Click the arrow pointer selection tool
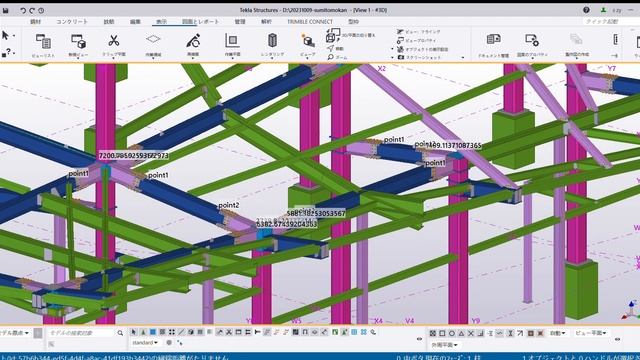640x360 pixels. click(x=5, y=36)
